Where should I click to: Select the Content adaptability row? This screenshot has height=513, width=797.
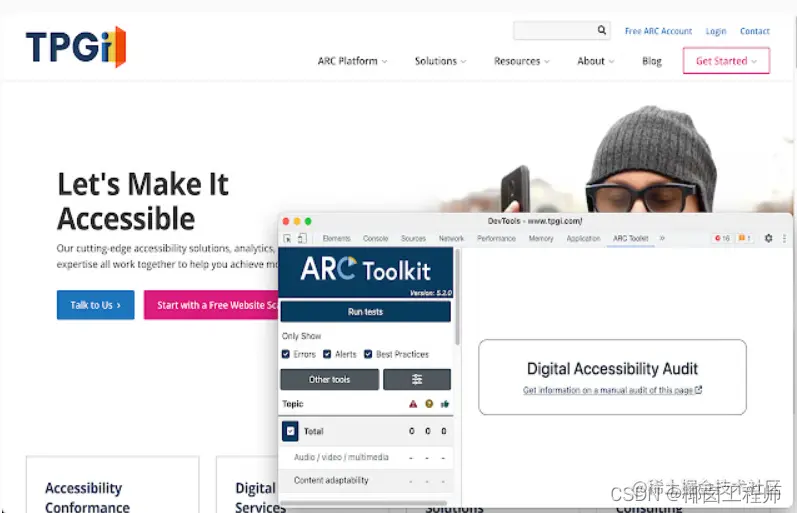pos(365,480)
